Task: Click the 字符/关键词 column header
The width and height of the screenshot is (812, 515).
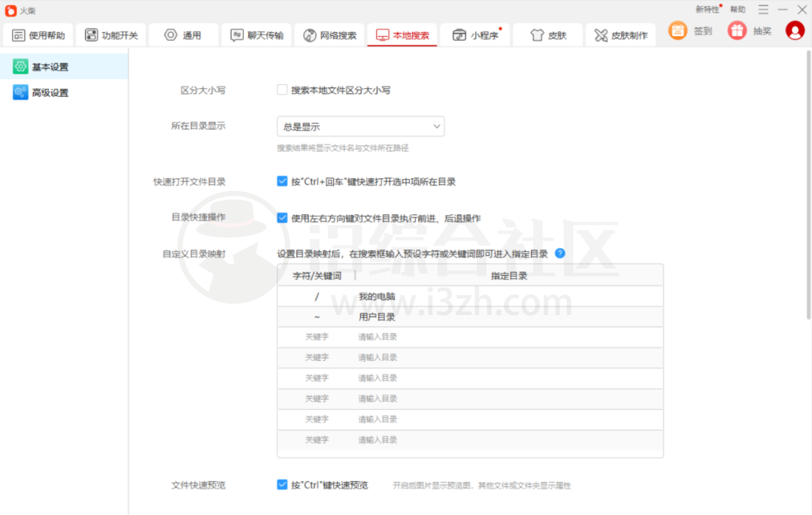Action: pyautogui.click(x=317, y=276)
